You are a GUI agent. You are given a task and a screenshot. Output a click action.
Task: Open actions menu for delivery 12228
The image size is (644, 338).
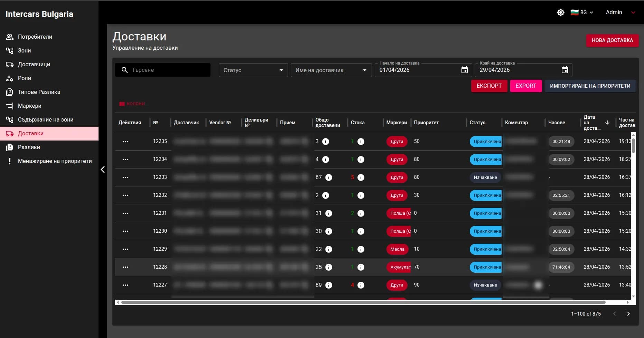click(125, 267)
